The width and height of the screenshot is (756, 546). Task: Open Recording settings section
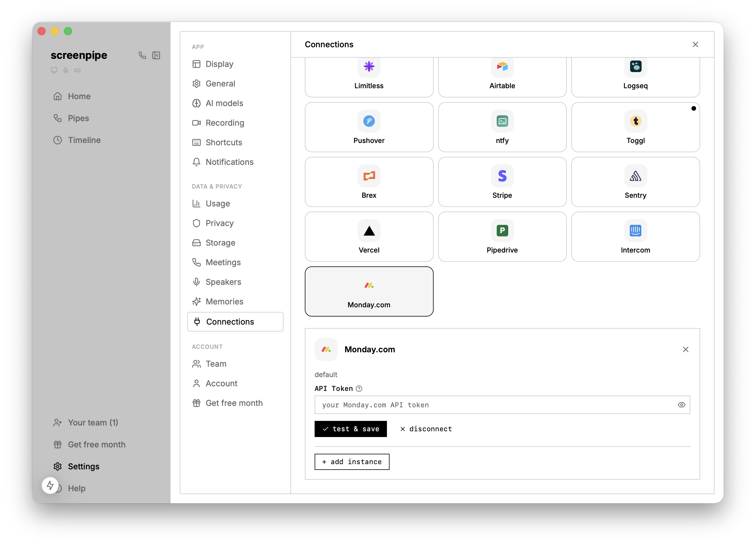pyautogui.click(x=225, y=123)
